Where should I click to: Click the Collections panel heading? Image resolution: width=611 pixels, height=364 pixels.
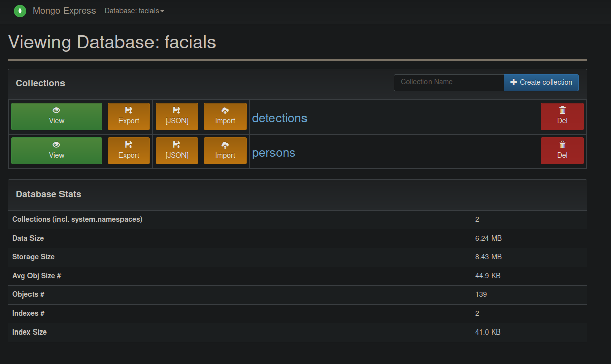tap(41, 83)
